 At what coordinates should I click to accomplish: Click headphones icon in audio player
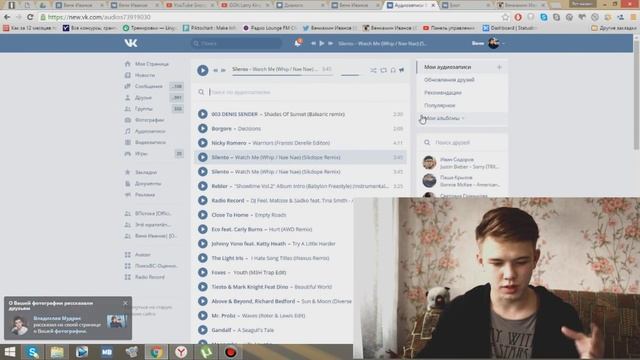click(x=393, y=70)
